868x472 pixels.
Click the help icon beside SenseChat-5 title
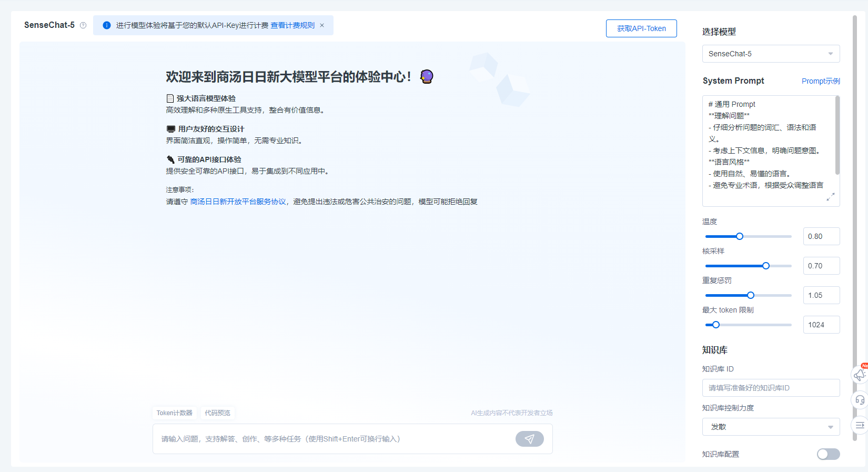tap(83, 25)
